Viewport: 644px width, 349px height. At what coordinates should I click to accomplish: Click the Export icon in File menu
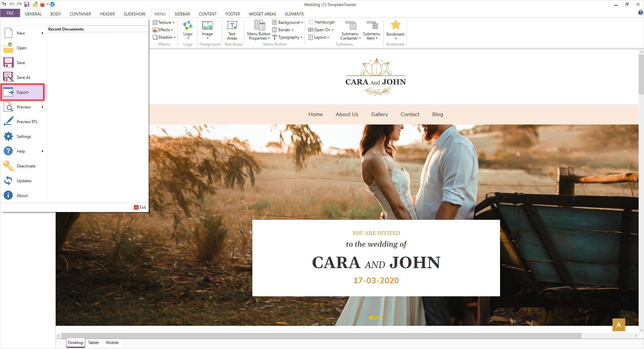click(x=8, y=92)
